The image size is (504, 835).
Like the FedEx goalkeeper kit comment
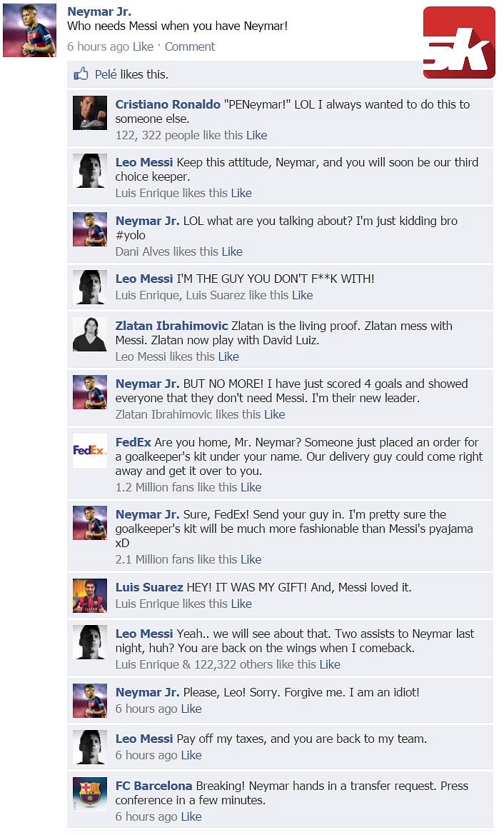coord(251,487)
